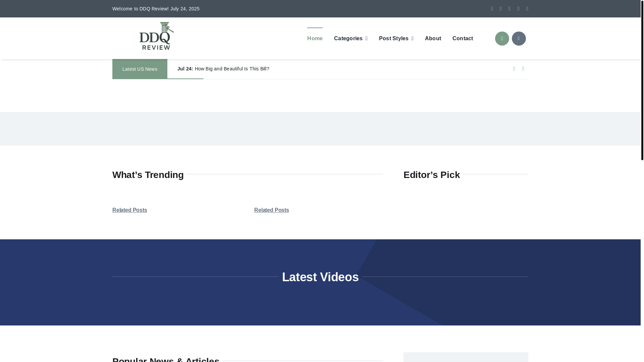Open Related Posts link under What's Trending left column
644x362 pixels.
[129, 210]
